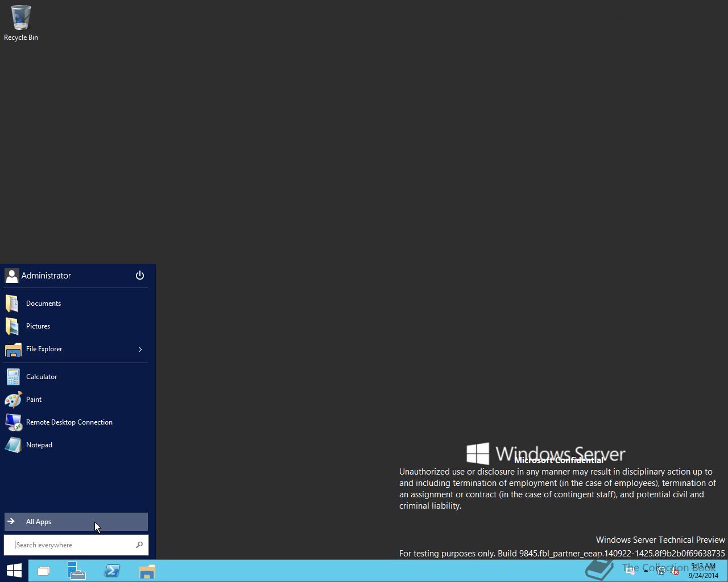
Task: Expand the File Explorer jump list arrow
Action: click(x=140, y=349)
